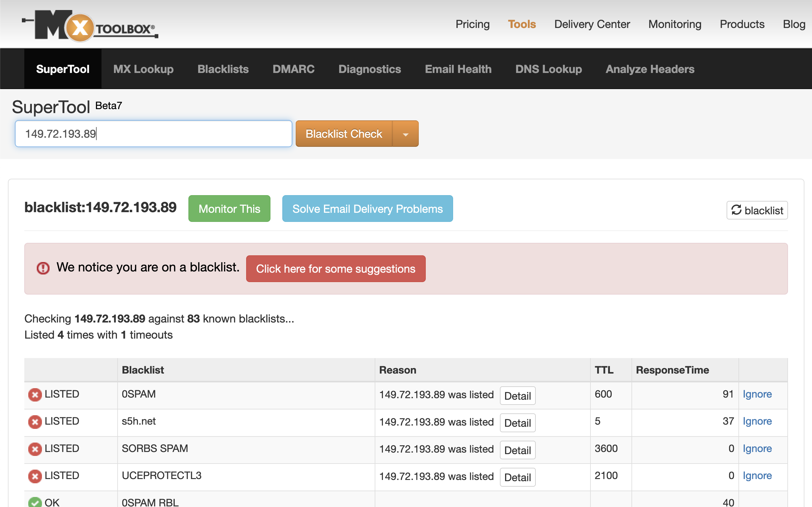Click the response time value 37
Image resolution: width=812 pixels, height=507 pixels.
(x=728, y=421)
